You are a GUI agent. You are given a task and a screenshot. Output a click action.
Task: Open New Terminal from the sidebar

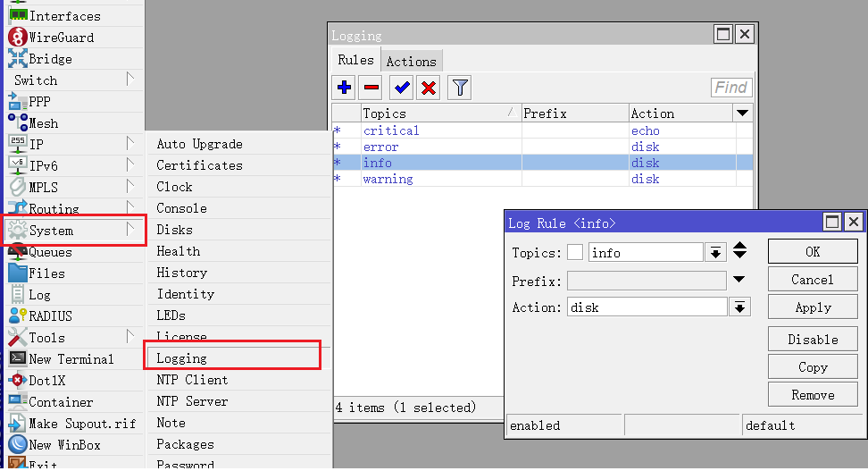click(71, 359)
